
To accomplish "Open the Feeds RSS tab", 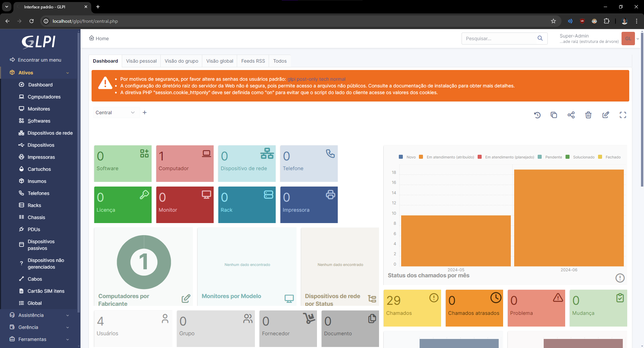I will (253, 61).
